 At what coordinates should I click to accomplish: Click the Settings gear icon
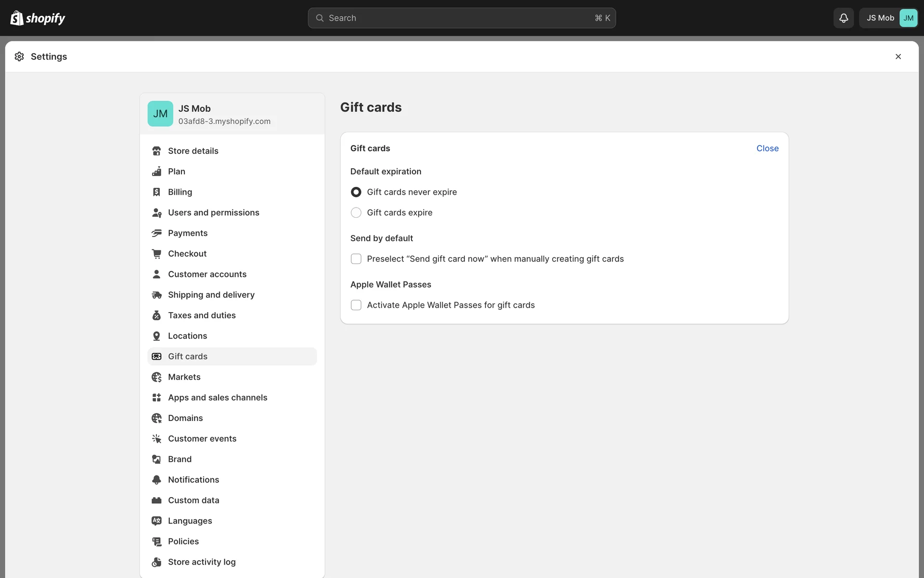(x=19, y=56)
